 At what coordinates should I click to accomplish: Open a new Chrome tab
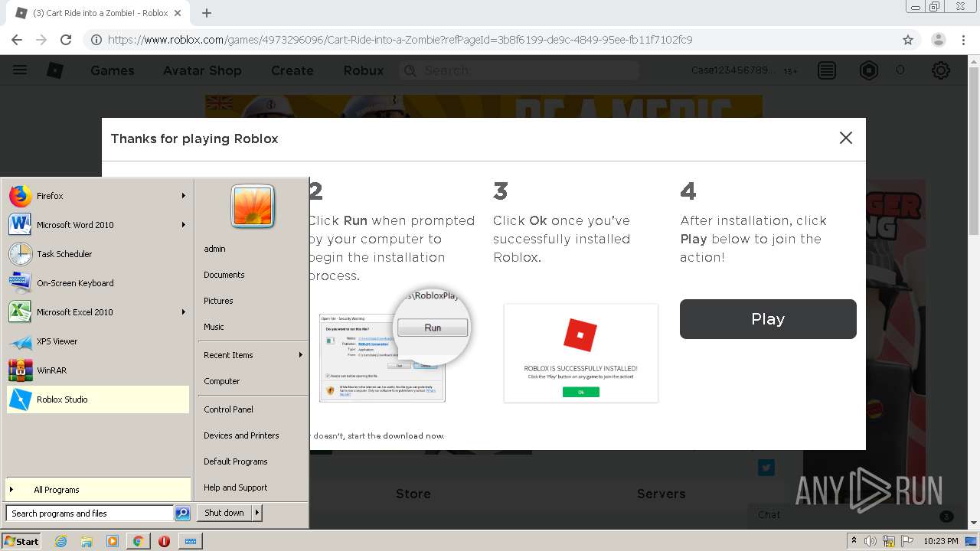(207, 13)
